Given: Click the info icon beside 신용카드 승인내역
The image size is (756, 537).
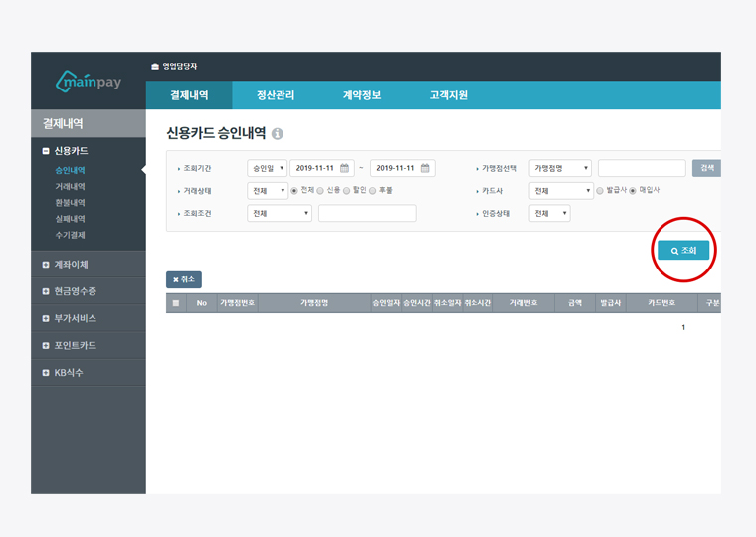Looking at the screenshot, I should [x=278, y=134].
